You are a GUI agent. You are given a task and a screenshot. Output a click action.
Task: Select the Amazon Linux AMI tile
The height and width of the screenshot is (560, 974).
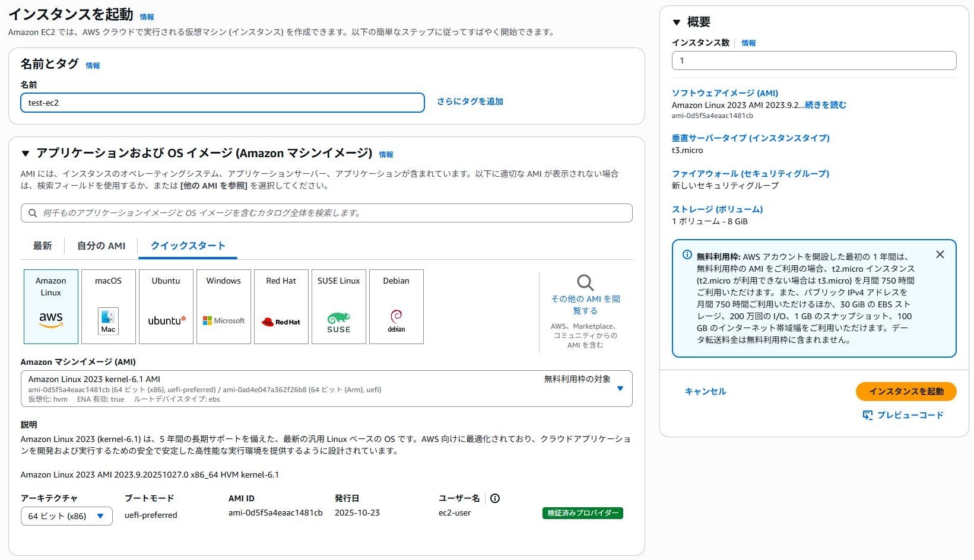[51, 307]
